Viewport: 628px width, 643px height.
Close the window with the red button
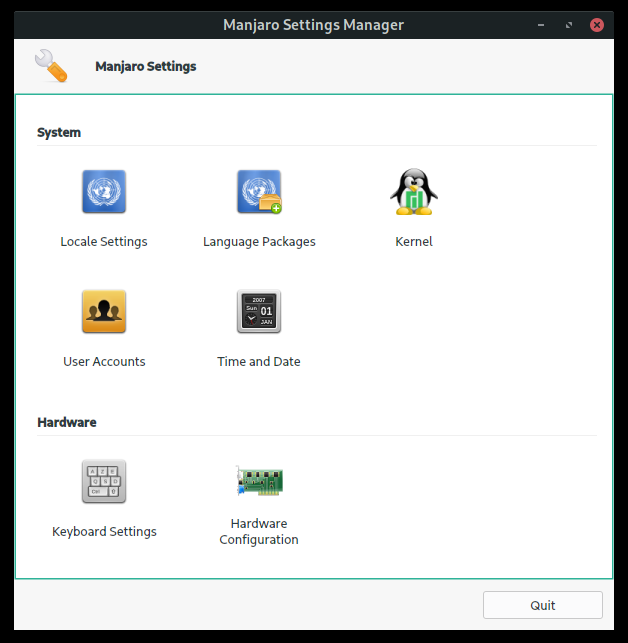[x=597, y=25]
